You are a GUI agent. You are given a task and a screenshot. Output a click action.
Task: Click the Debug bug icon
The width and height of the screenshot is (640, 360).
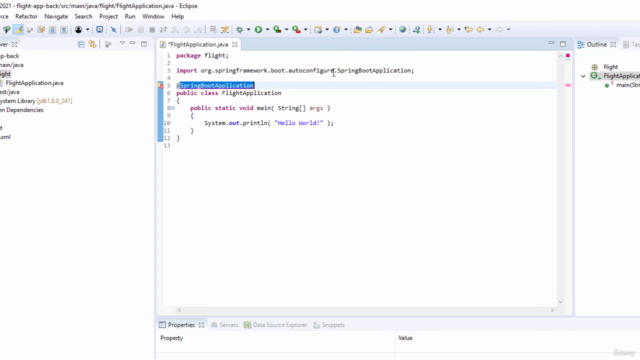[240, 29]
